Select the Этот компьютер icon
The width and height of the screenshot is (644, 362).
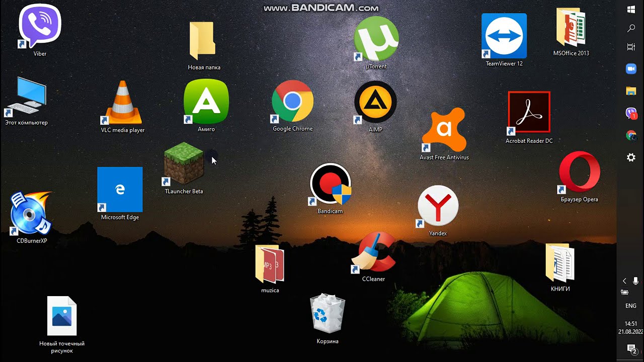[26, 96]
